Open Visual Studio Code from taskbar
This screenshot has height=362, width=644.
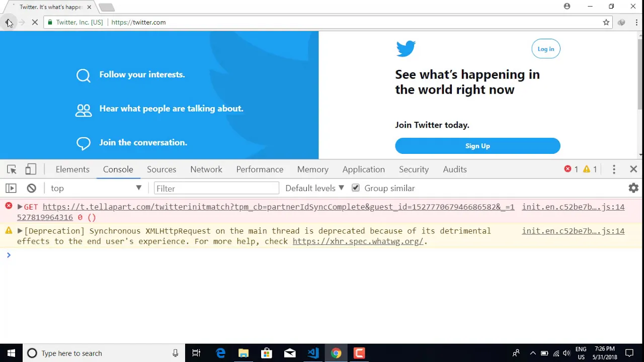313,353
